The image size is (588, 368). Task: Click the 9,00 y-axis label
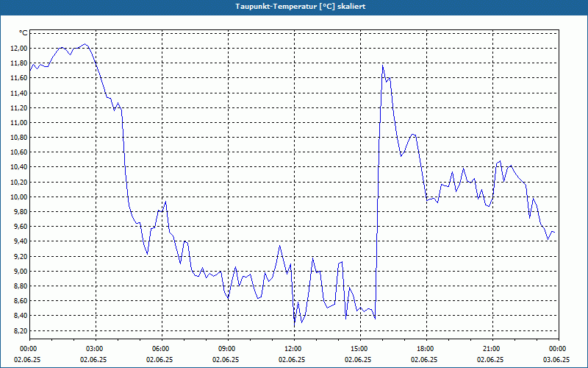click(x=21, y=272)
